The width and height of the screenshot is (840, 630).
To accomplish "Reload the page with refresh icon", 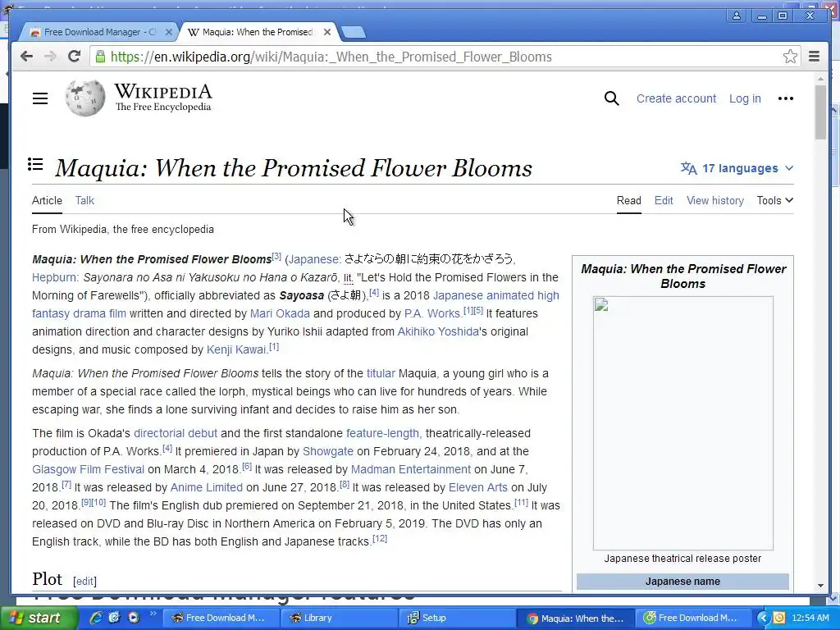I will point(75,57).
